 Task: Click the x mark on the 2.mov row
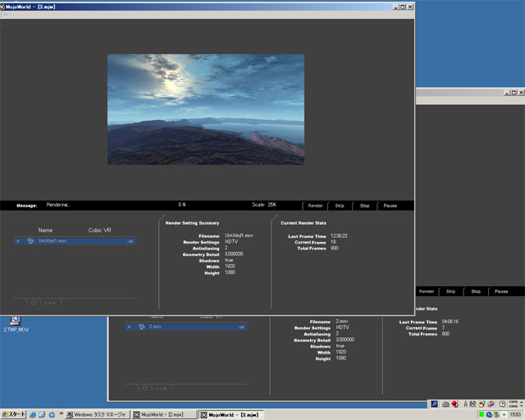click(x=130, y=326)
